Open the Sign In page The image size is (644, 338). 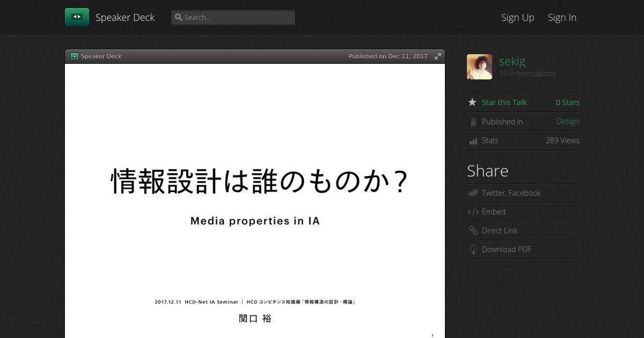click(x=562, y=17)
